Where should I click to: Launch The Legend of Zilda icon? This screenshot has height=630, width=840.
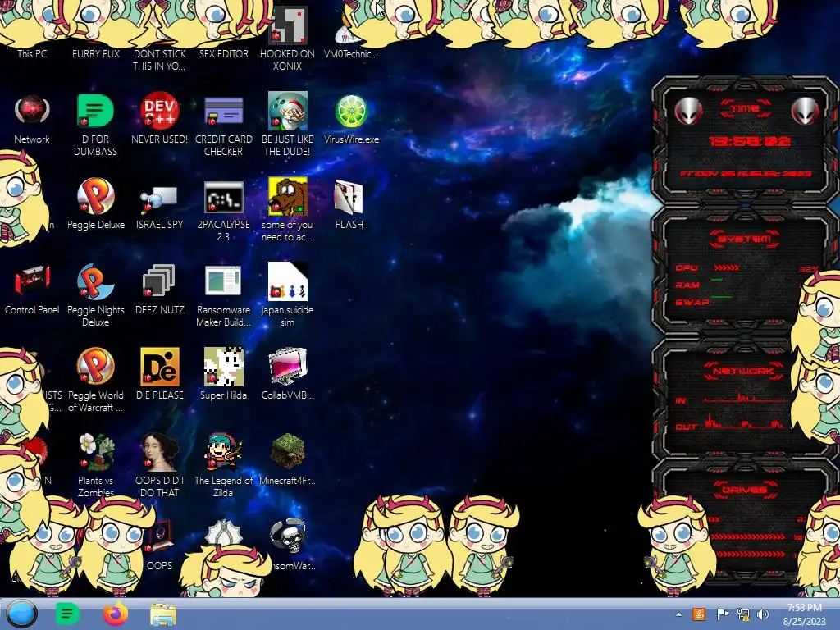(x=223, y=452)
